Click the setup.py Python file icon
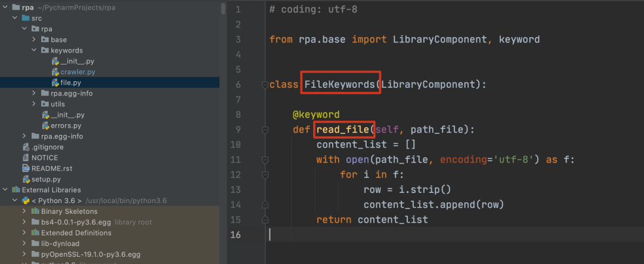The width and height of the screenshot is (644, 264). coord(26,179)
